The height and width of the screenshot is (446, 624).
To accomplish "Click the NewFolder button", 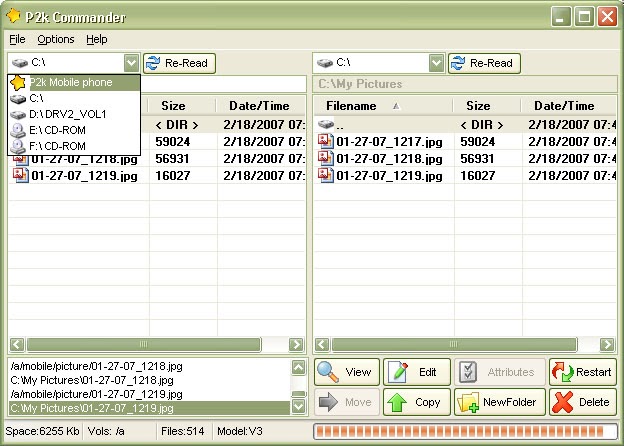I will (500, 402).
